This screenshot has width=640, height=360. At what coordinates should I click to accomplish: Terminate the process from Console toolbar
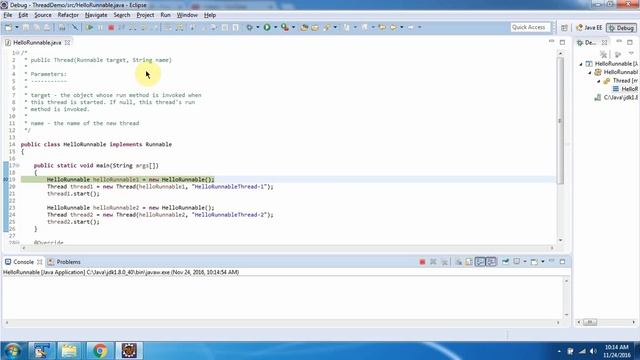(x=422, y=262)
